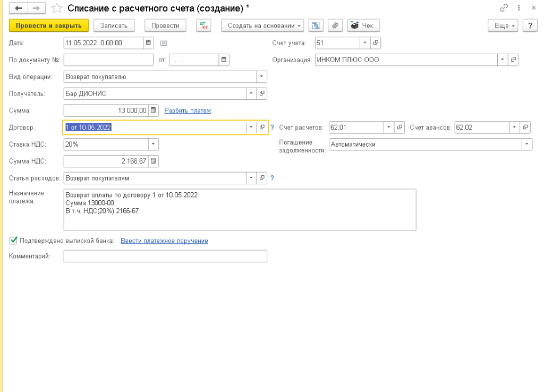
Task: Open Организация record with open icon
Action: pos(514,60)
